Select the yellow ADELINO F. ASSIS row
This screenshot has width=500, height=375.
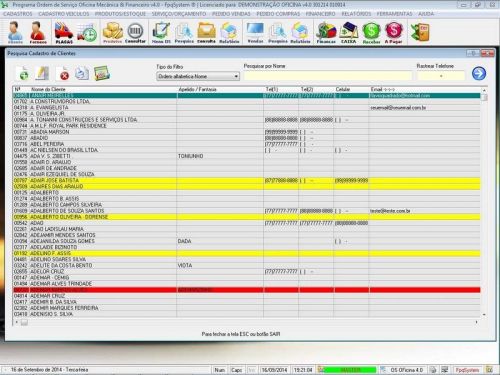[x=247, y=253]
